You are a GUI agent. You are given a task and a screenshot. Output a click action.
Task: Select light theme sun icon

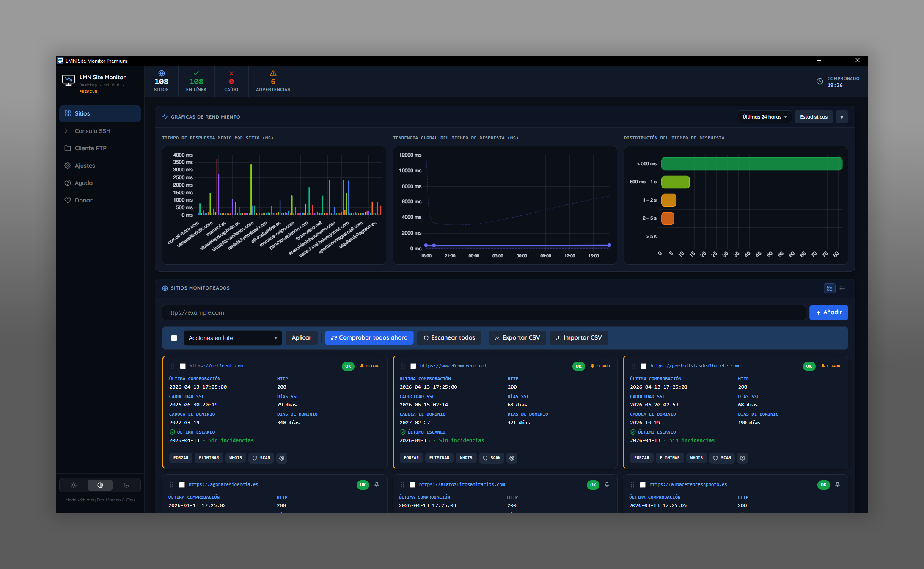point(74,485)
